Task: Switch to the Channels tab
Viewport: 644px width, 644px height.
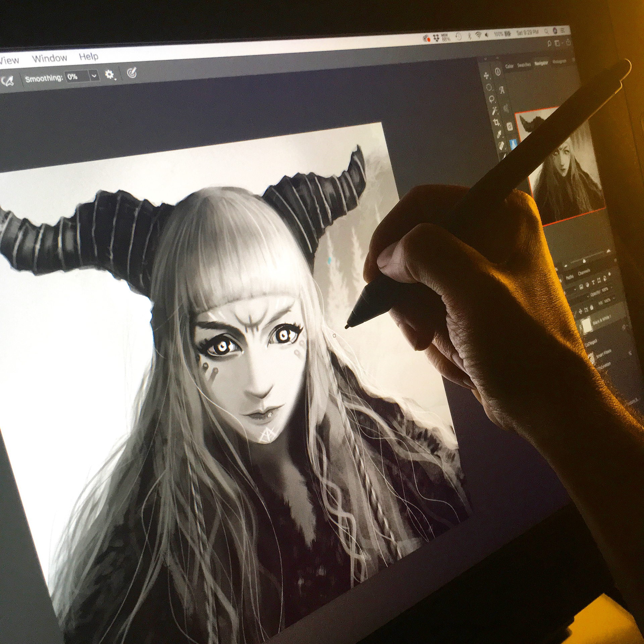Action: [x=584, y=272]
